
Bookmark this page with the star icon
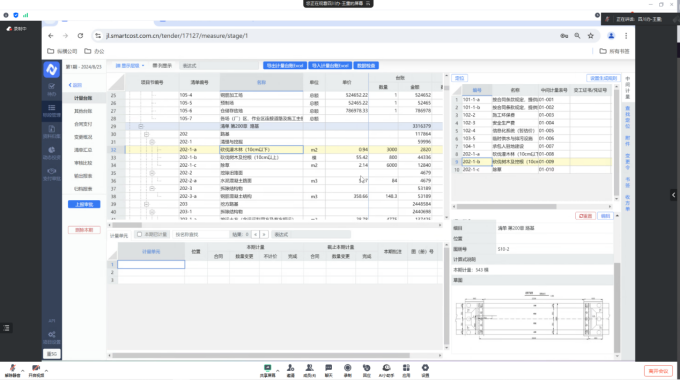[591, 36]
